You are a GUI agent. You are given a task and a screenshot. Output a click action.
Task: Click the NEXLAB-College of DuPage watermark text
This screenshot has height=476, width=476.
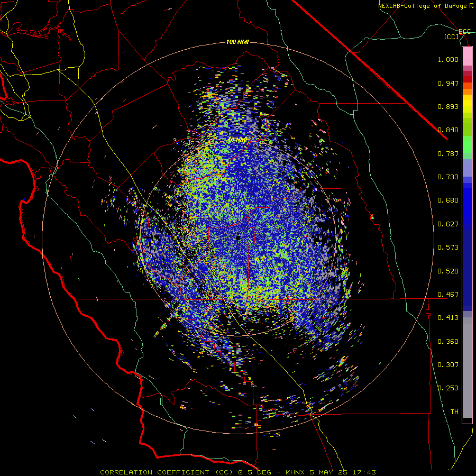(x=425, y=6)
